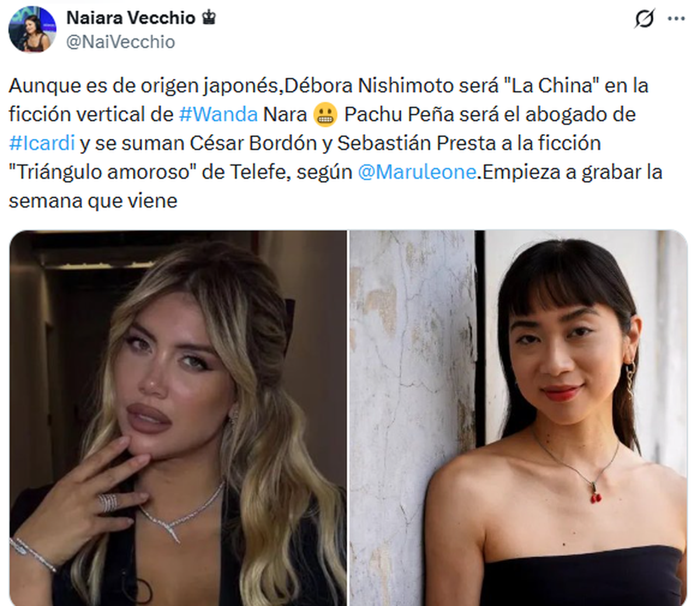Click the word "Telefe" in the tweet
Viewport: 700px width, 606px height.
258,173
